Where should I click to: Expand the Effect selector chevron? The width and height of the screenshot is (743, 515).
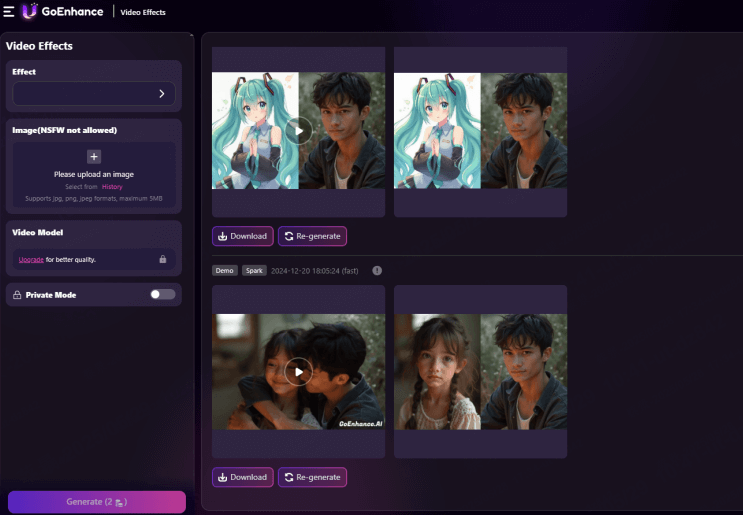tap(162, 94)
